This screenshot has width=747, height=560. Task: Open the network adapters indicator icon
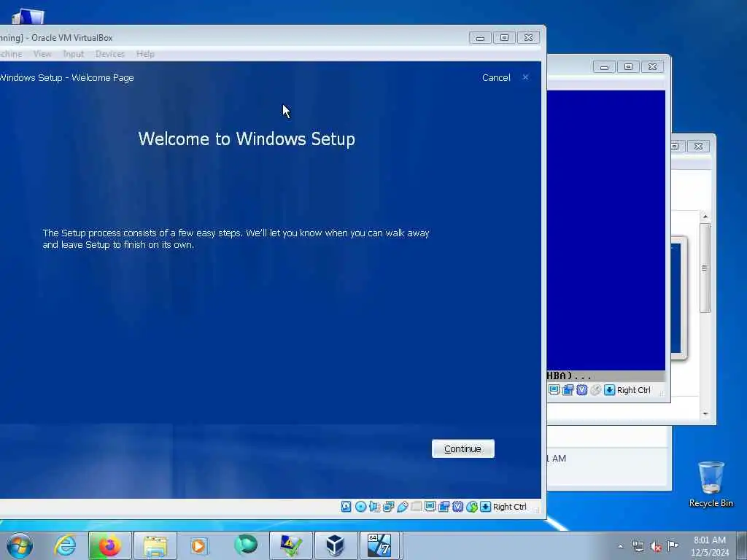(x=389, y=507)
